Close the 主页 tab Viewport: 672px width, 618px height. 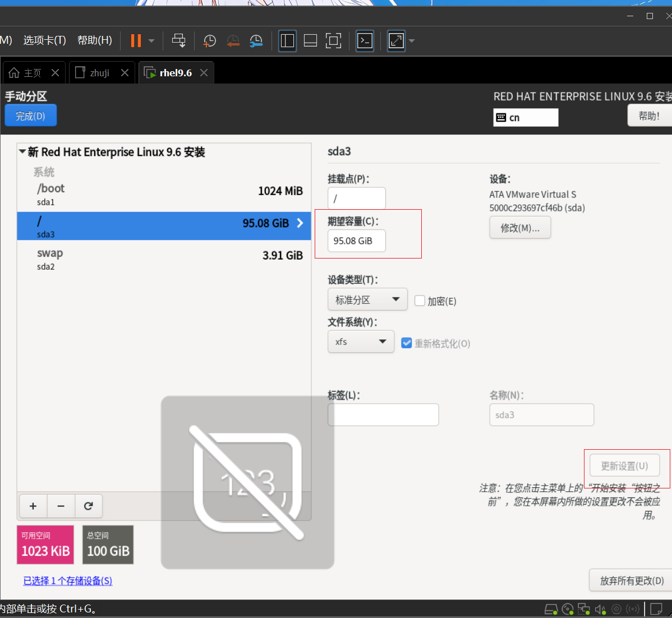(x=56, y=73)
